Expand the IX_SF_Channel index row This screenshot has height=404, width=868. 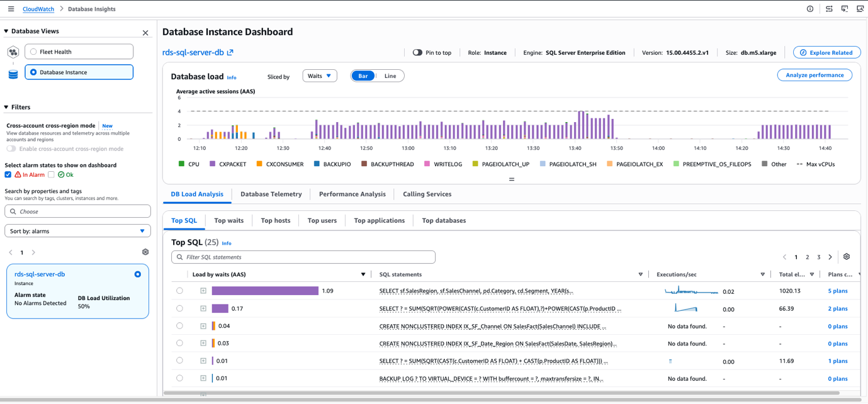(x=203, y=326)
